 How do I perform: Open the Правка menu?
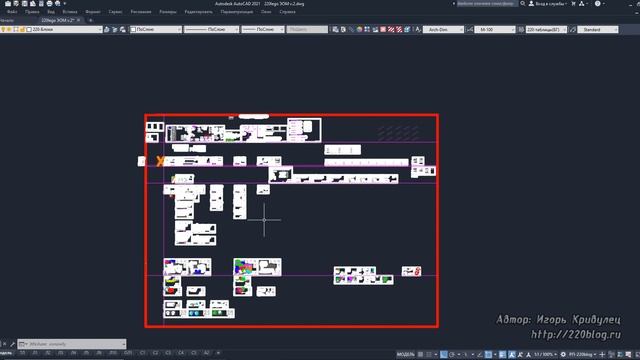(32, 12)
